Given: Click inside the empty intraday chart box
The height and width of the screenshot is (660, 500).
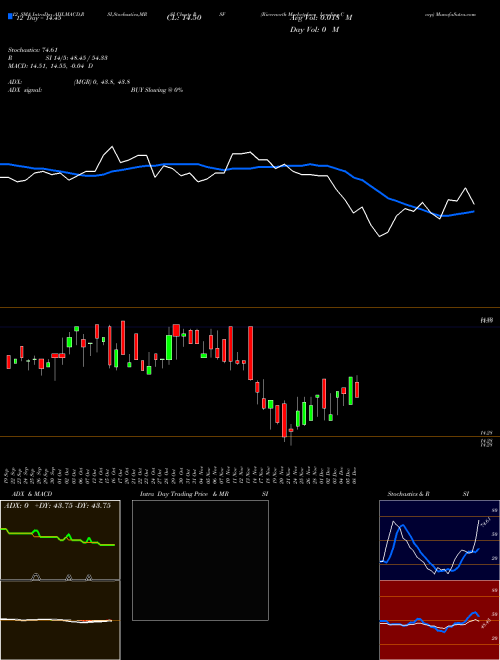Looking at the screenshot, I should pyautogui.click(x=200, y=560).
